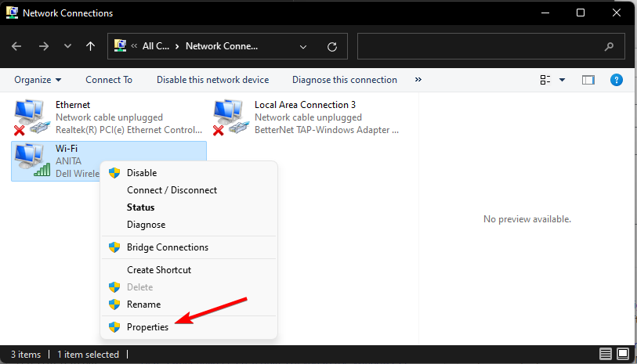Open the change view dropdown arrow
This screenshot has width=637, height=364.
(563, 80)
